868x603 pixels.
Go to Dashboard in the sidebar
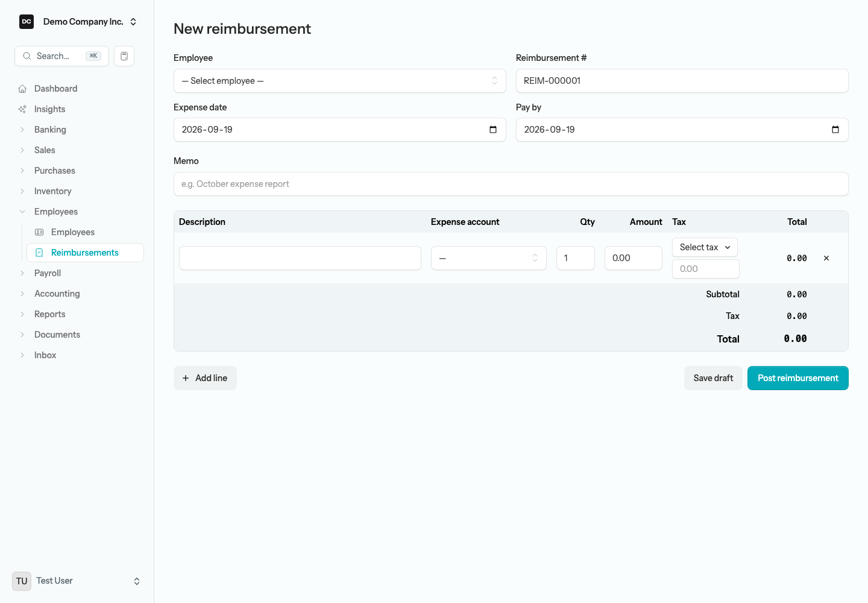pos(77,89)
